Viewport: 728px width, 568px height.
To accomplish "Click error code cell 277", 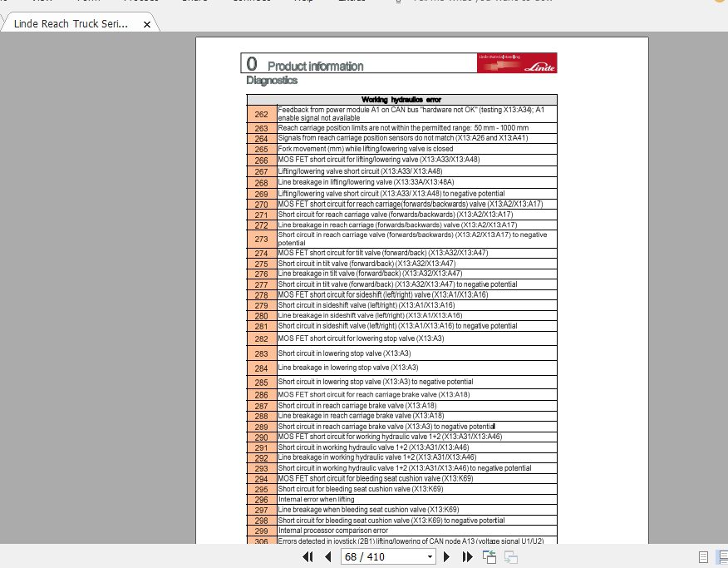I will pyautogui.click(x=262, y=284).
